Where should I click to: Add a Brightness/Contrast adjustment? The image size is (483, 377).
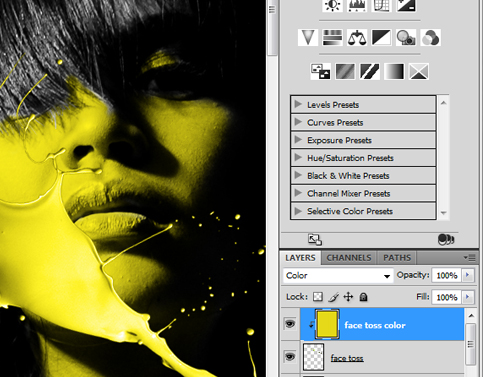tap(333, 5)
